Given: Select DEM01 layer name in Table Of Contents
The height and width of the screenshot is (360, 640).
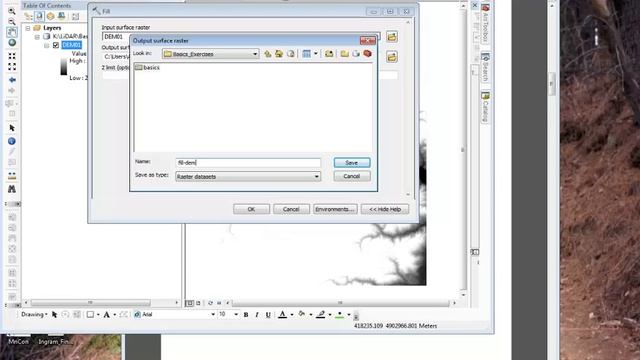Looking at the screenshot, I should coord(71,45).
